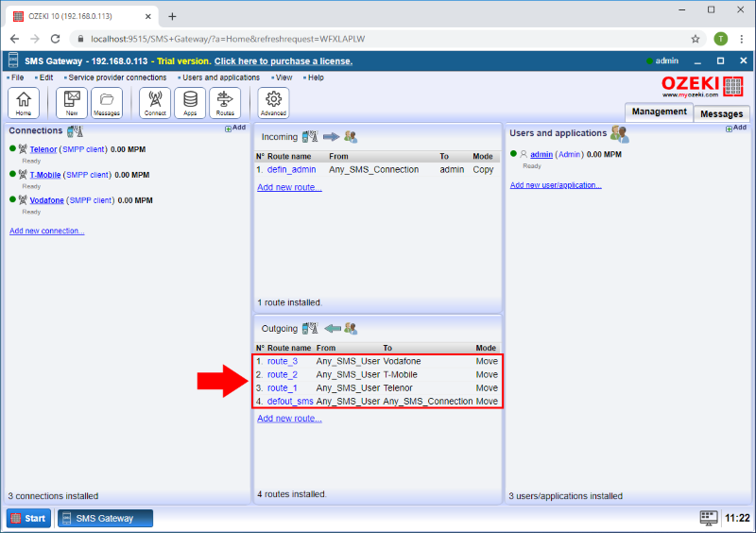Open the Advanced gear toolbar icon
Image resolution: width=756 pixels, height=533 pixels.
(x=273, y=103)
